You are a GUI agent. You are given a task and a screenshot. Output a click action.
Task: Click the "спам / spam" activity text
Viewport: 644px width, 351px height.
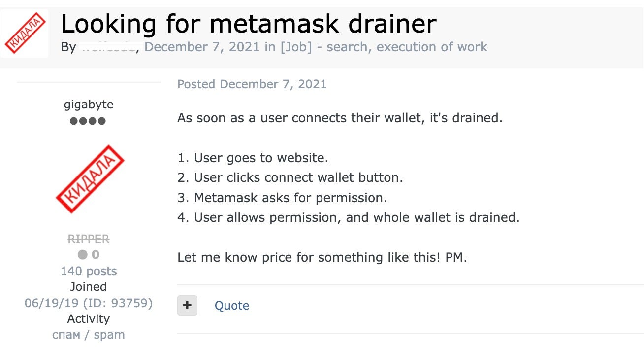click(89, 335)
